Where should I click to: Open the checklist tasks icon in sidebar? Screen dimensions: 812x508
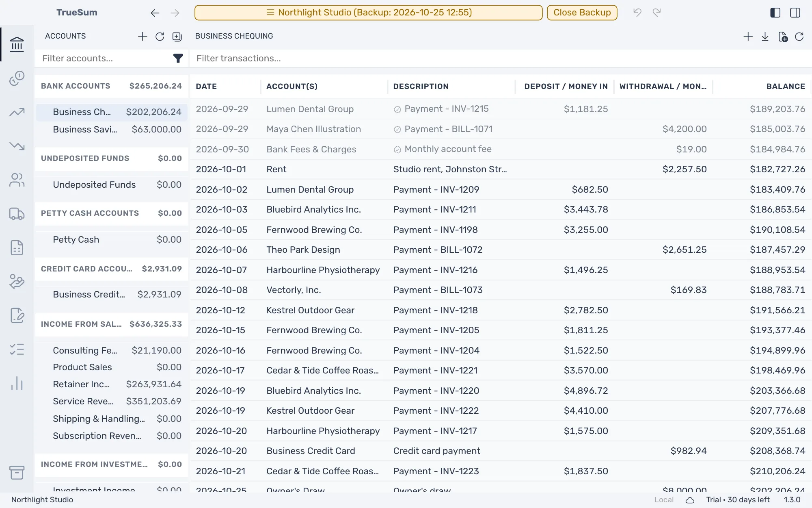[x=17, y=350]
